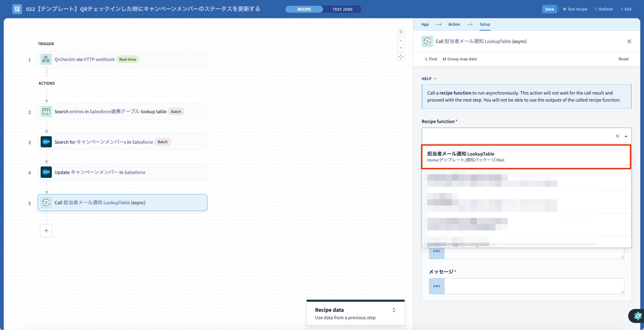Click the Real-time badge on the trigger
Viewport: 644px width, 330px height.
(x=127, y=59)
